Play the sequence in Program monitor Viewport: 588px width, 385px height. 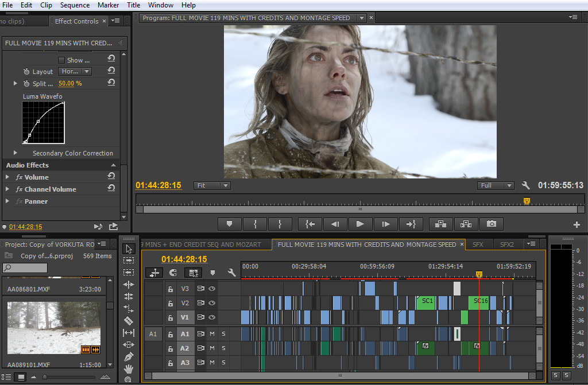pos(360,224)
